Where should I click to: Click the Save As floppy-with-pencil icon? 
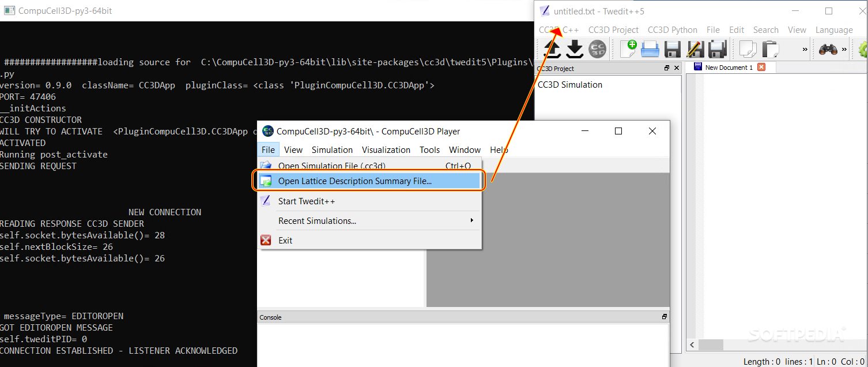point(695,50)
